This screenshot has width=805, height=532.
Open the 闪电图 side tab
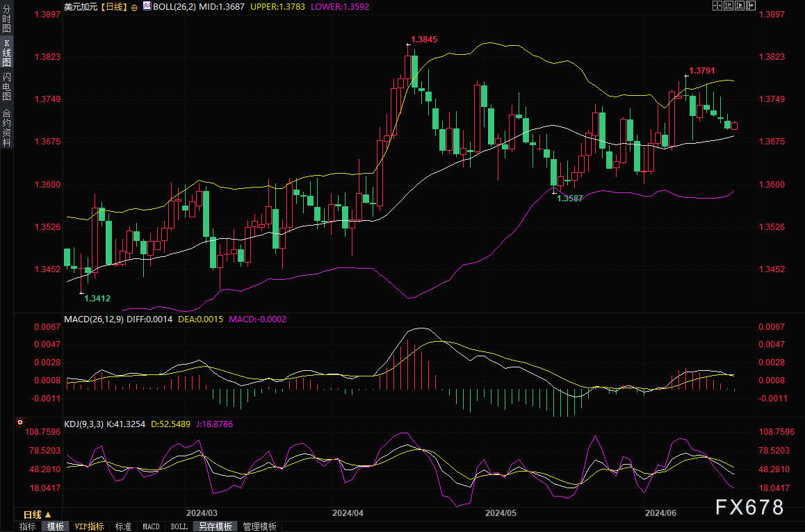tap(6, 87)
